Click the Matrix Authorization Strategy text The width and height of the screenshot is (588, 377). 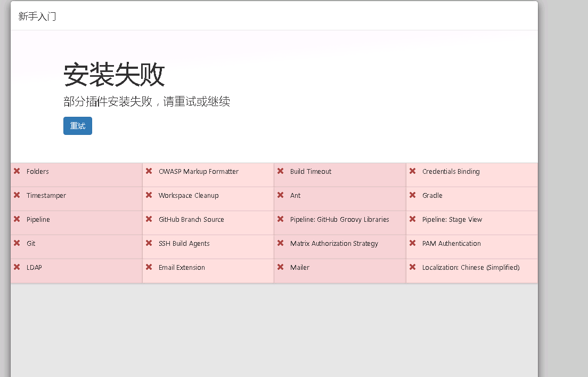click(x=334, y=244)
